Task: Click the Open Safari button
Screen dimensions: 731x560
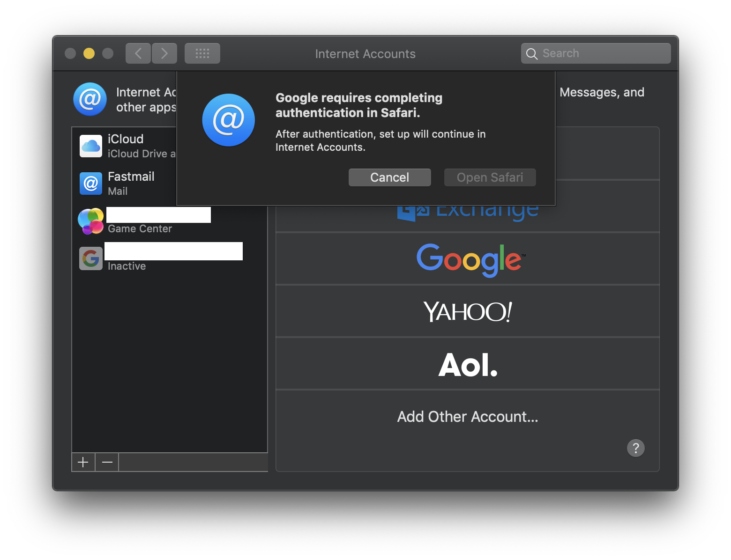Action: tap(490, 177)
